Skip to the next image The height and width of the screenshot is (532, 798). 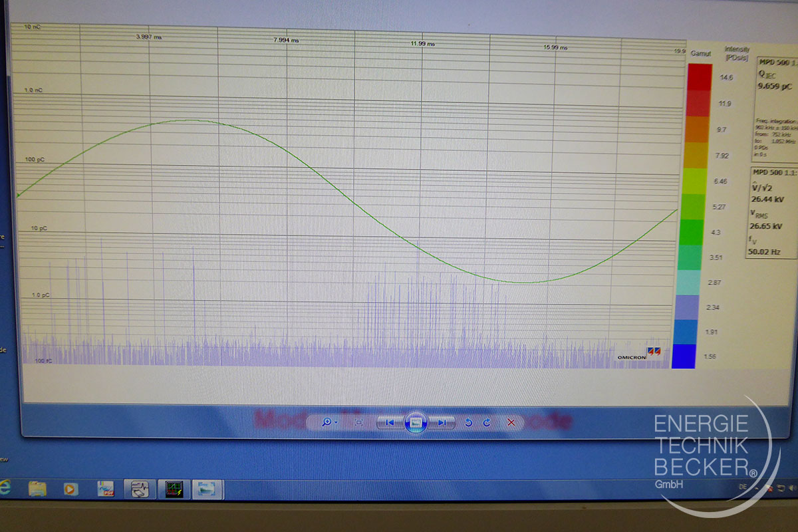[x=442, y=422]
